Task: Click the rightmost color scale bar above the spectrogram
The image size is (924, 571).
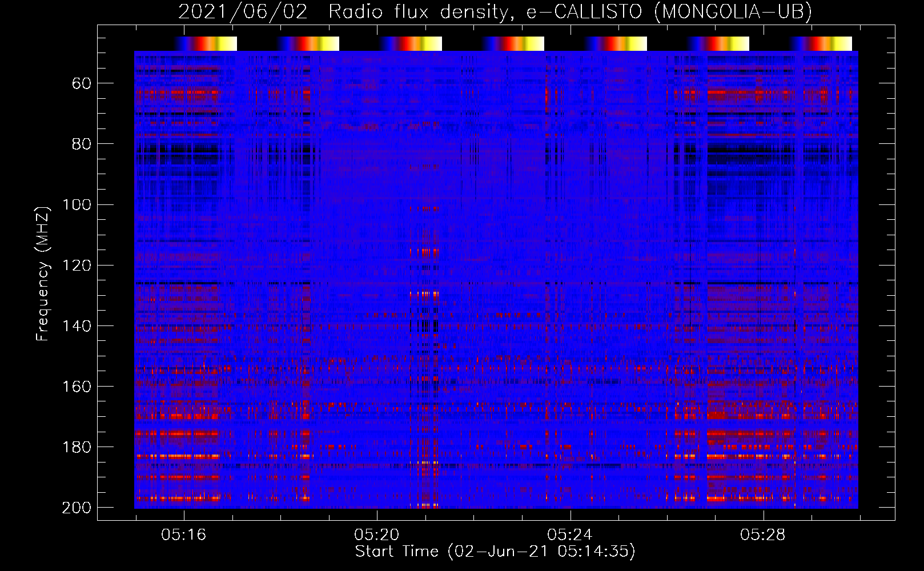Action: click(821, 44)
